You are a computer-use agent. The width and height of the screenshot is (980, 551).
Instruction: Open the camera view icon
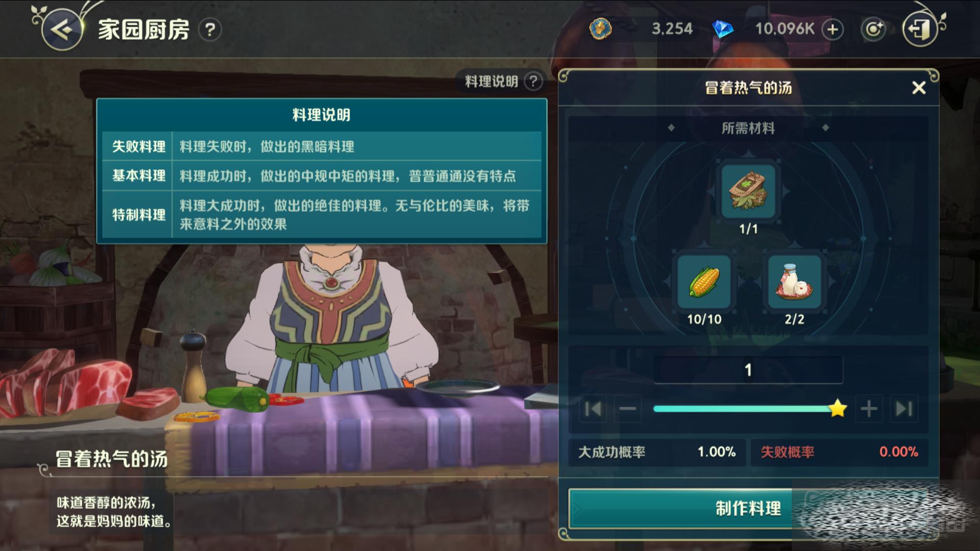pyautogui.click(x=873, y=29)
